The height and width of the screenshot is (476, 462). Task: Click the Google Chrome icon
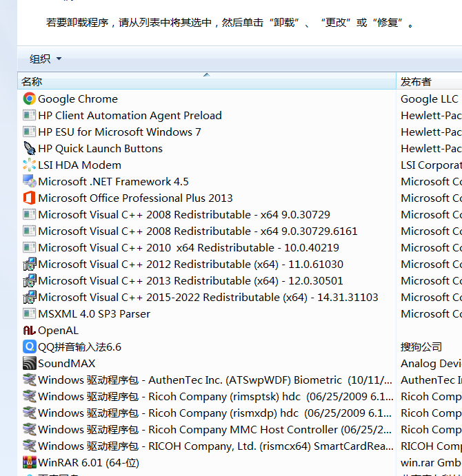[x=29, y=99]
